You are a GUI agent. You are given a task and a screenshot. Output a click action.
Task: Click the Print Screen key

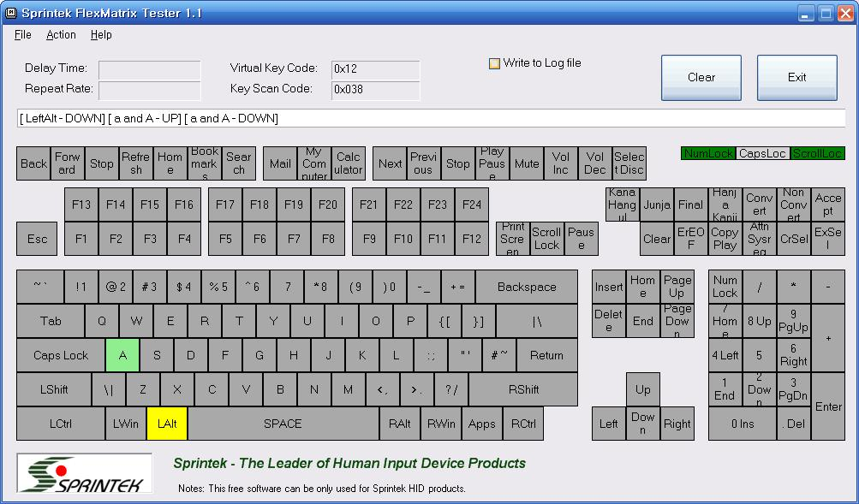[513, 239]
